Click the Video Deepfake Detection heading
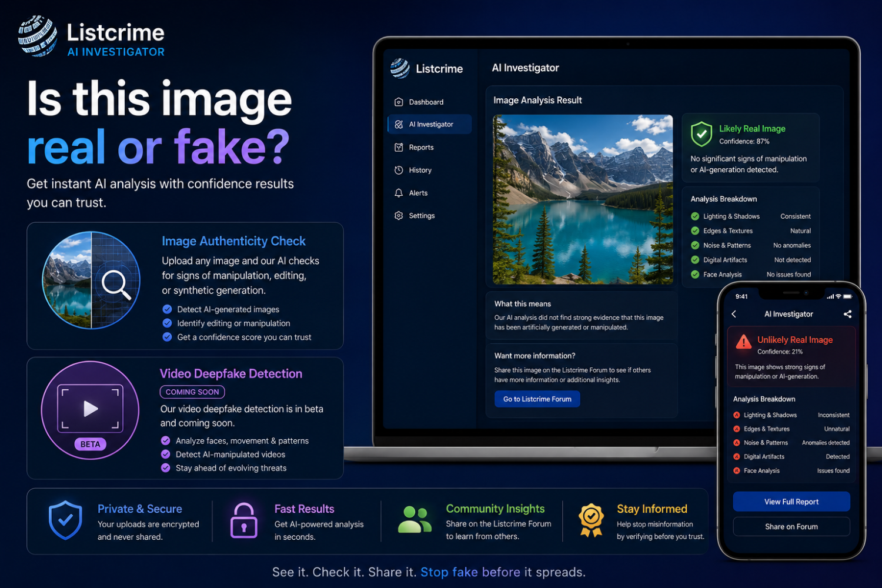The width and height of the screenshot is (882, 588). pos(231,373)
